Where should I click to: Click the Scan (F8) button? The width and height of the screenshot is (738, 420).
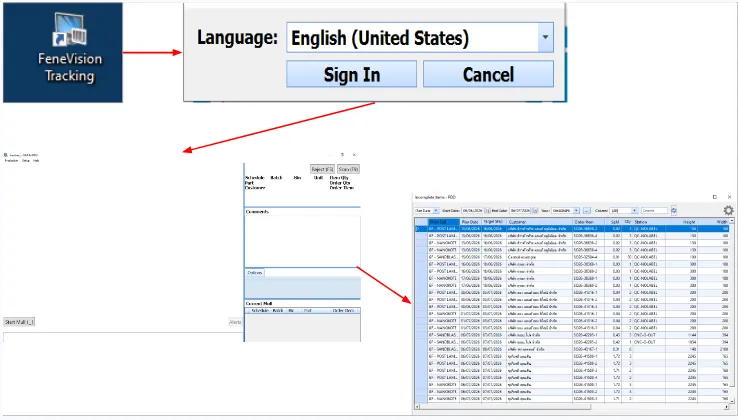[x=348, y=169]
